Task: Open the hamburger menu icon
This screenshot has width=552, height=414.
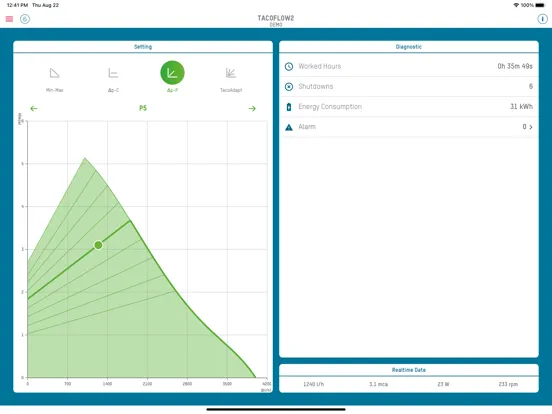Action: coord(10,19)
